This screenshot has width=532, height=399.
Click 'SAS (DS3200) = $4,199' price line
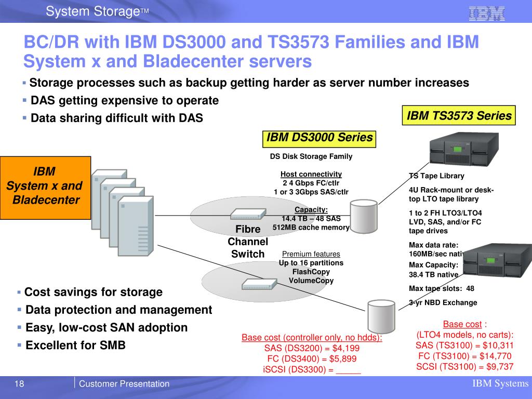click(x=312, y=348)
